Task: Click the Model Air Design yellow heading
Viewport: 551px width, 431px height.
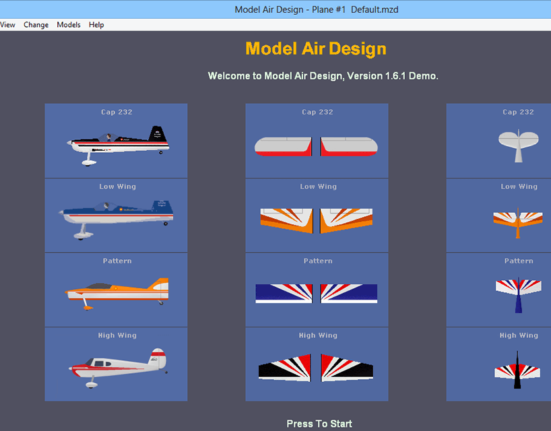Action: point(316,48)
